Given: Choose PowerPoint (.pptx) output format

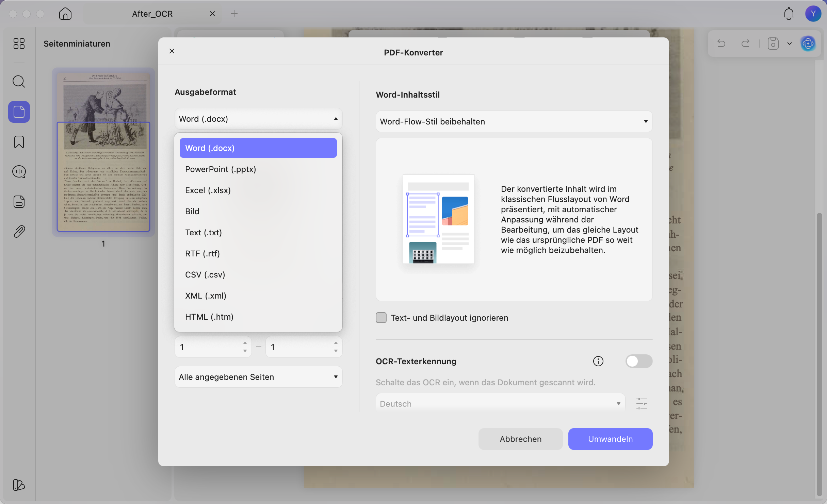Looking at the screenshot, I should pyautogui.click(x=258, y=169).
